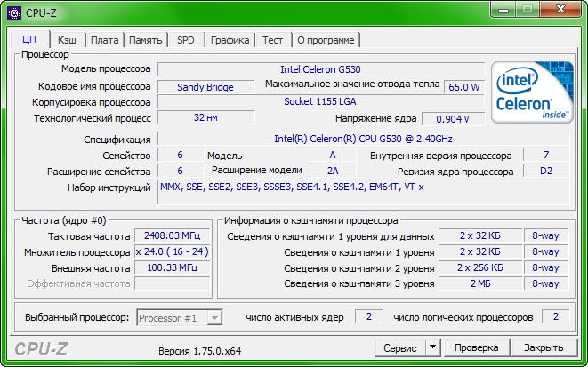Switch to the Кэш tab
This screenshot has width=588, height=367.
[x=67, y=40]
